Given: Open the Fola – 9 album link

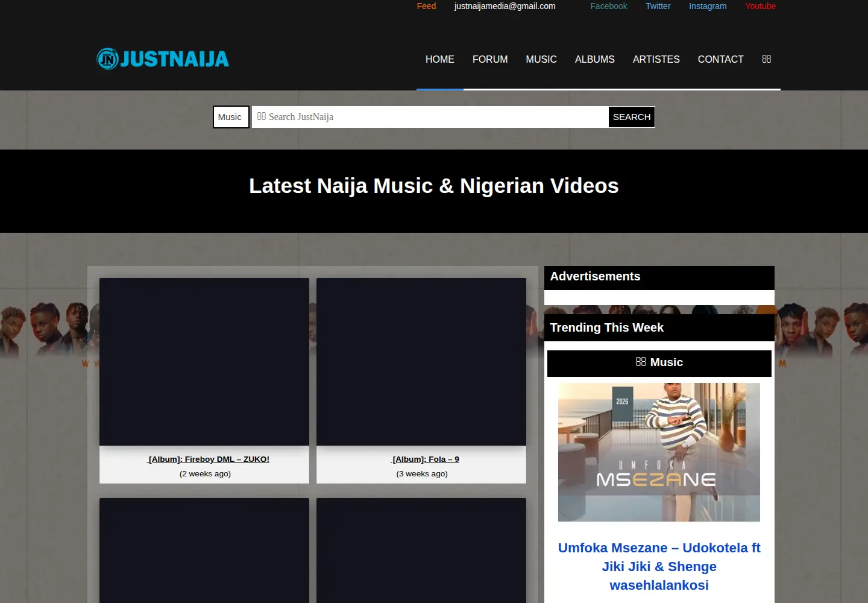Looking at the screenshot, I should pyautogui.click(x=425, y=459).
